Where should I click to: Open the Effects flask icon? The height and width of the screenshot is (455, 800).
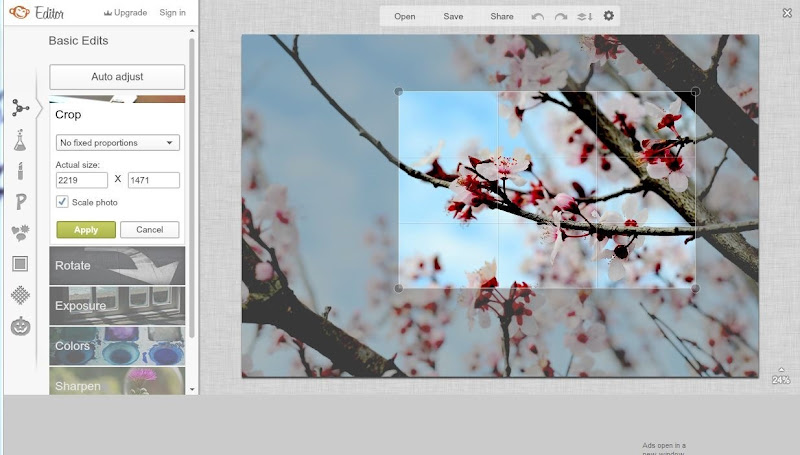[x=20, y=140]
